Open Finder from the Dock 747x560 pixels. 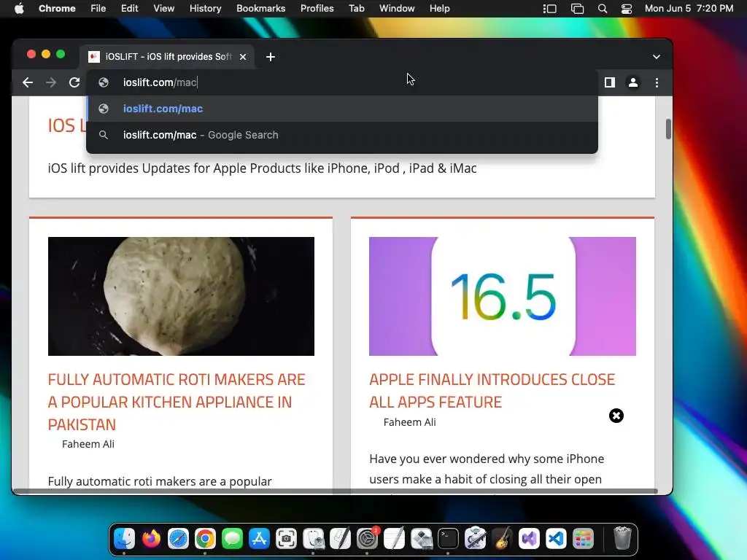pyautogui.click(x=124, y=539)
